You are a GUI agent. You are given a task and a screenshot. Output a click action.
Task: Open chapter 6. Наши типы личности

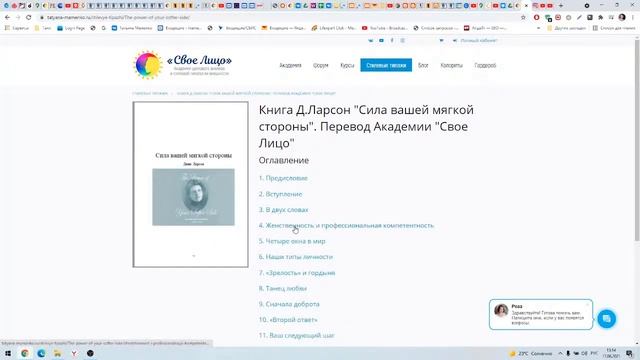(296, 257)
